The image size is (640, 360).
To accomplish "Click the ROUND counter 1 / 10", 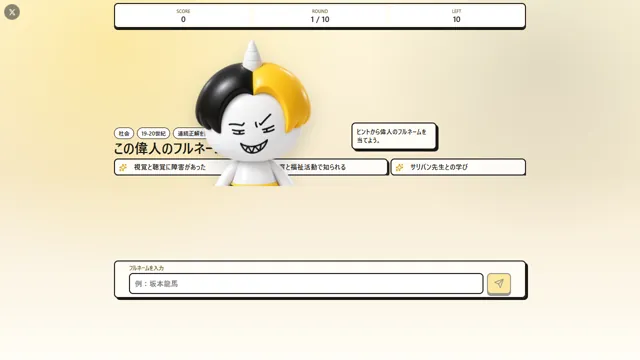I will (x=320, y=19).
